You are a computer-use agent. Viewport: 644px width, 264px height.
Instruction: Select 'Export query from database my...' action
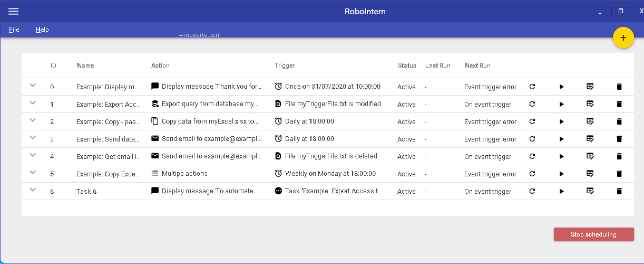(x=210, y=104)
